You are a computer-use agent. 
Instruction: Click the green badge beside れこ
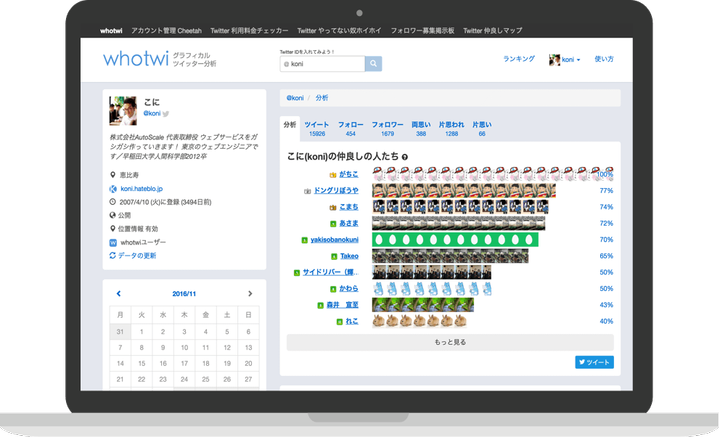pos(339,322)
